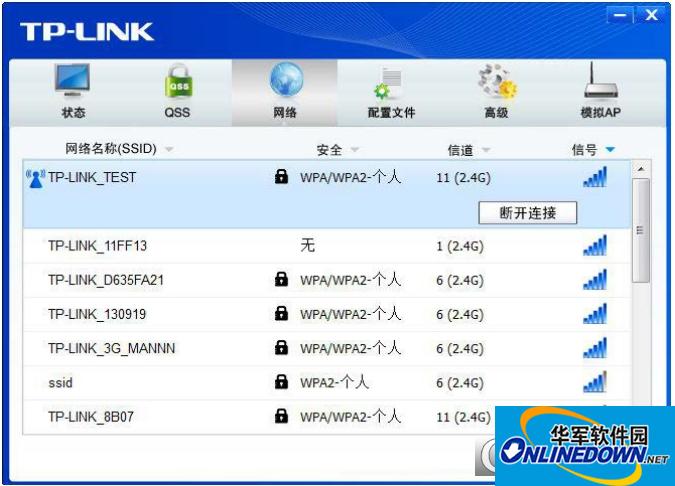Click the lock icon in the TP-LINK_D635FA21 row
The height and width of the screenshot is (486, 675).
tap(281, 279)
